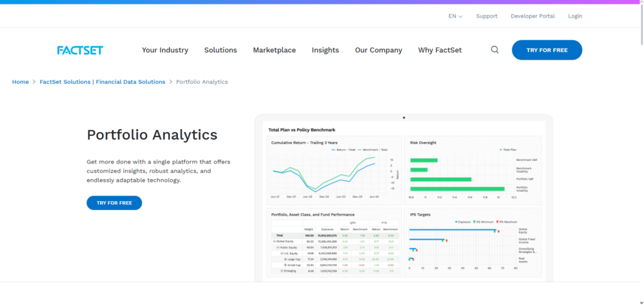Click the Portfolio Analytics breadcrumb text
Image resolution: width=644 pixels, height=305 pixels.
click(x=202, y=82)
